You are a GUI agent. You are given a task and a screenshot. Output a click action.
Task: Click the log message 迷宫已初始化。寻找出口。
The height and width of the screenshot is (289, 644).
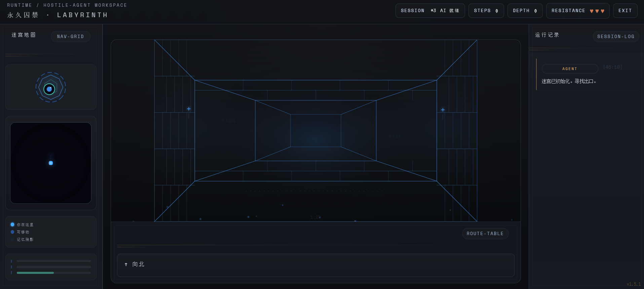569,81
